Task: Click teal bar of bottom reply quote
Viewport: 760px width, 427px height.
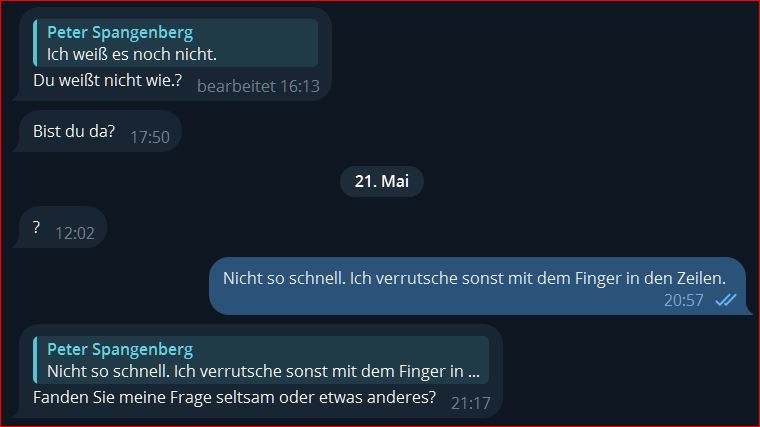Action: pyautogui.click(x=35, y=360)
